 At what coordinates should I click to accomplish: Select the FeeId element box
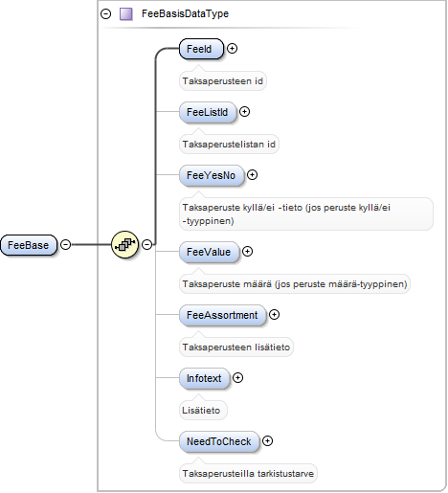tap(201, 49)
